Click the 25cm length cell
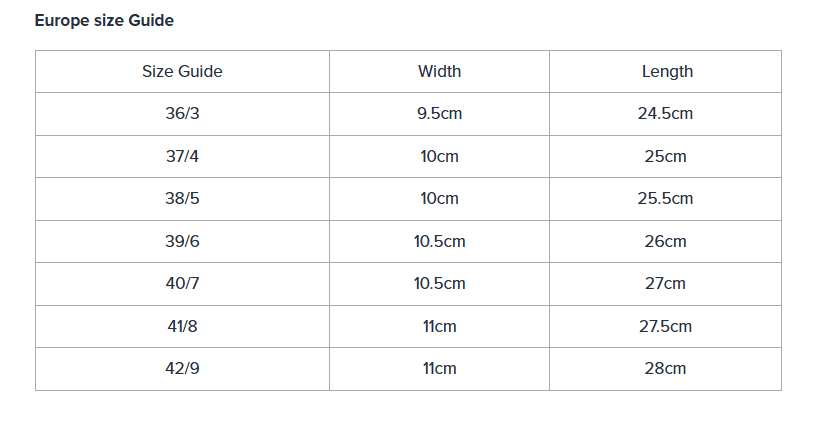The width and height of the screenshot is (834, 445). tap(666, 157)
